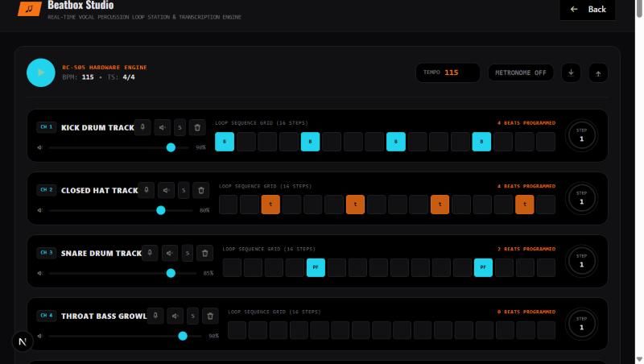Delete the Kick Drum Track
Image resolution: width=644 pixels, height=364 pixels.
coord(197,127)
